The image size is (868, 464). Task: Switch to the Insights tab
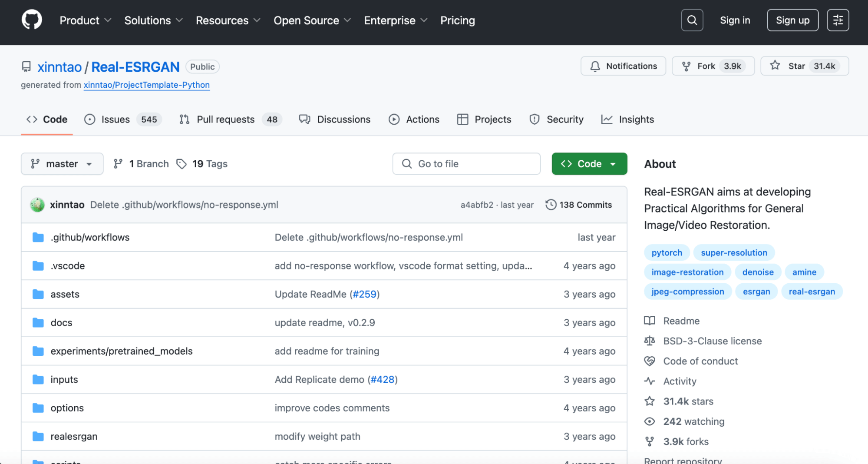627,119
